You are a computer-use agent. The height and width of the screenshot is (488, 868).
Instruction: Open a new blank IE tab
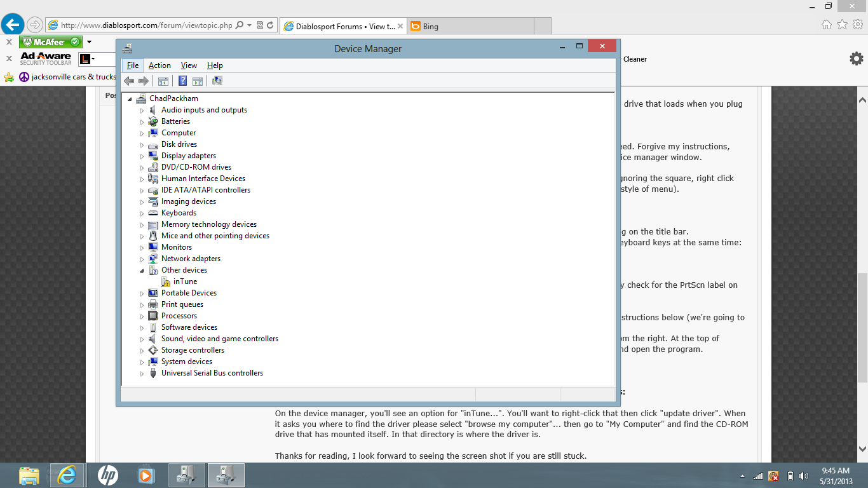click(542, 26)
